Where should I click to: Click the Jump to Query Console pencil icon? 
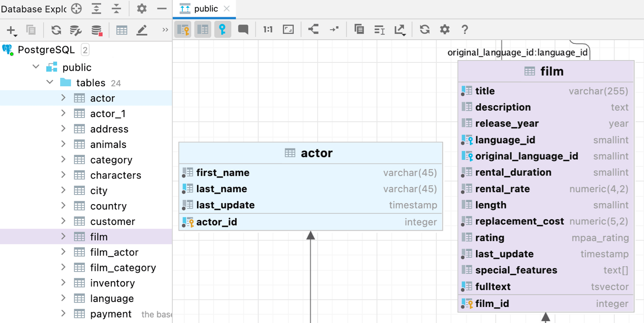[142, 30]
